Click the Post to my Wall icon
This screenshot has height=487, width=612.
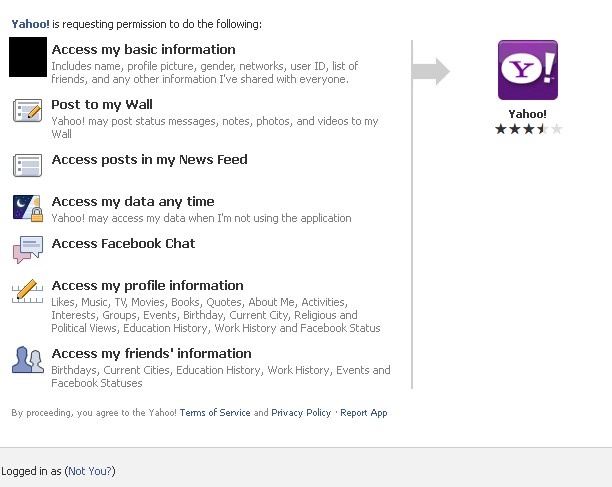[27, 110]
